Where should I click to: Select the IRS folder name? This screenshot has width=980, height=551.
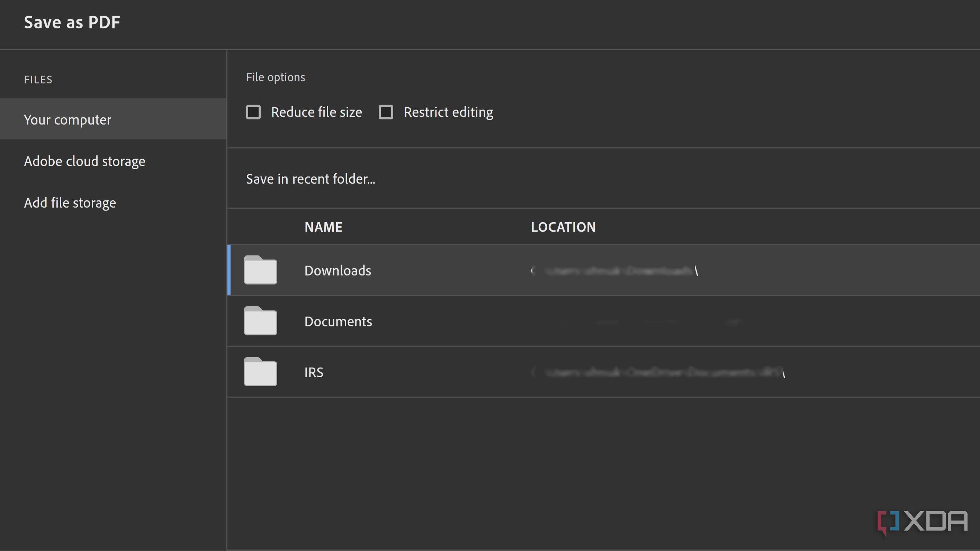[x=314, y=372]
